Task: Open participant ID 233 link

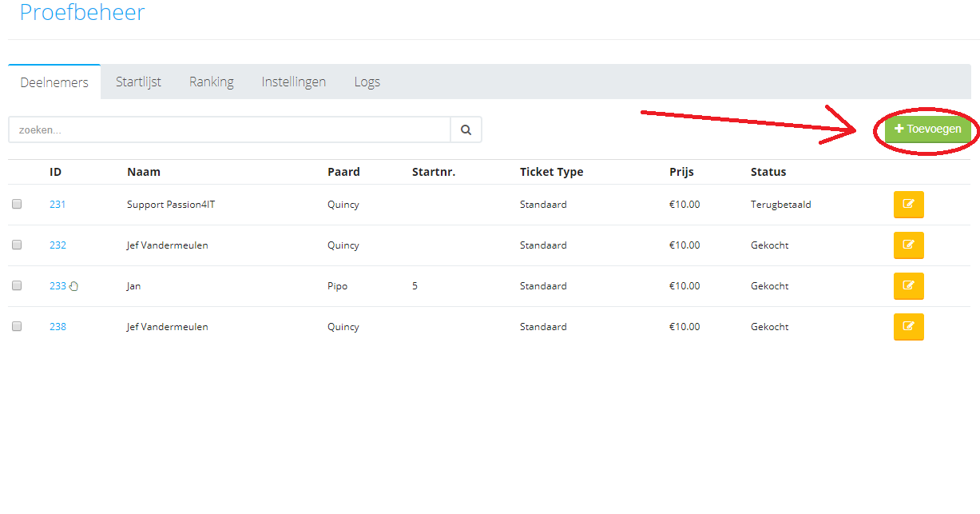Action: click(58, 286)
